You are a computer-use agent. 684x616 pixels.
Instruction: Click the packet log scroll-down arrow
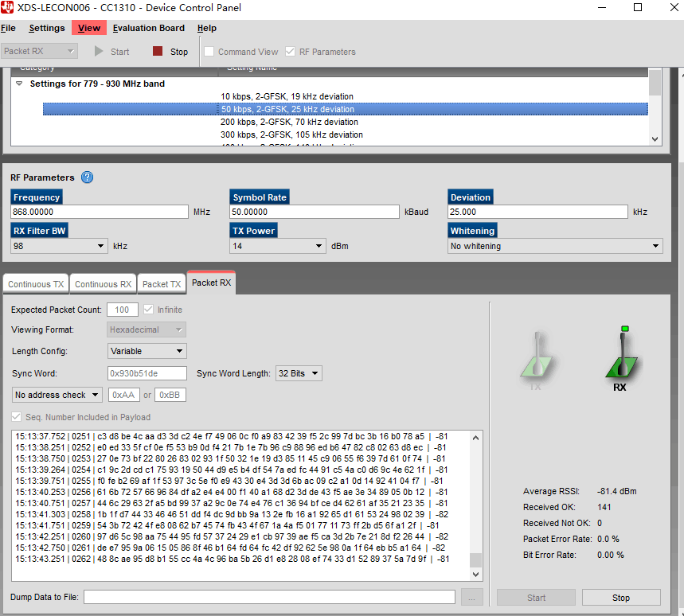(476, 575)
